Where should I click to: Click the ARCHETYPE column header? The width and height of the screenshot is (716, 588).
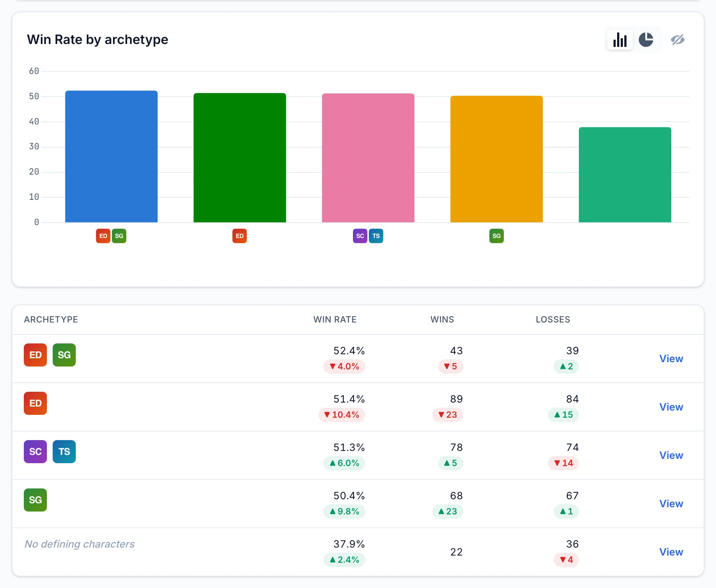click(x=51, y=320)
